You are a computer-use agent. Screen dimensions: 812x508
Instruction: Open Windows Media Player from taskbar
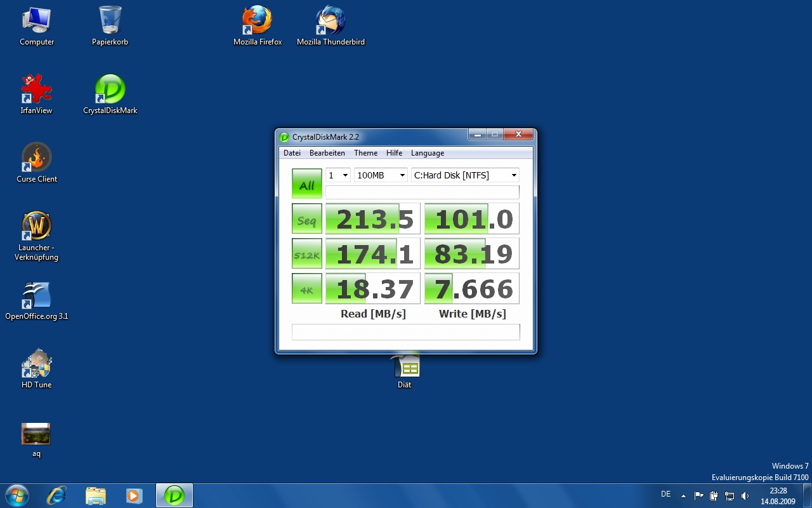coord(134,496)
